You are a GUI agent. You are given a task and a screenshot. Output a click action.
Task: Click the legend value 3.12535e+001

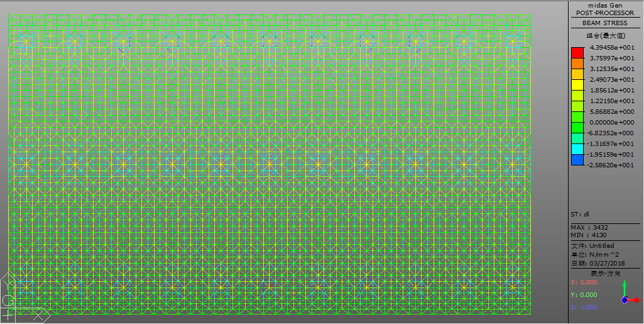[x=612, y=69]
